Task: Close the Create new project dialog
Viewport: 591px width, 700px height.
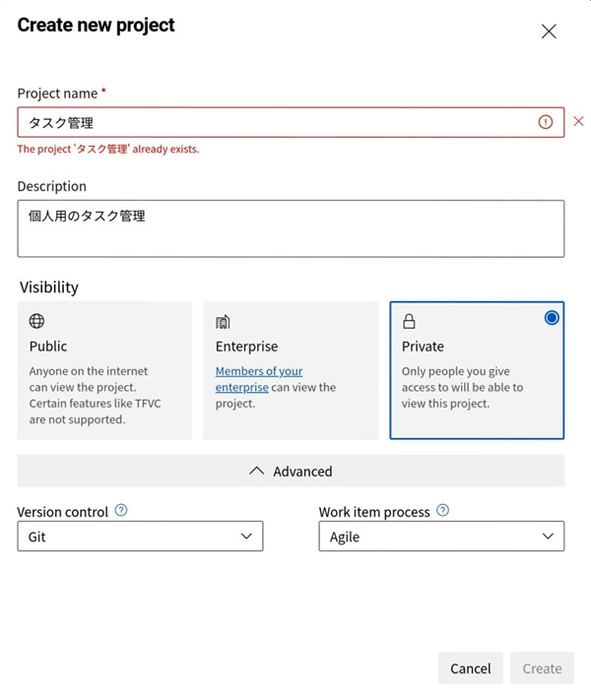Action: pyautogui.click(x=549, y=31)
